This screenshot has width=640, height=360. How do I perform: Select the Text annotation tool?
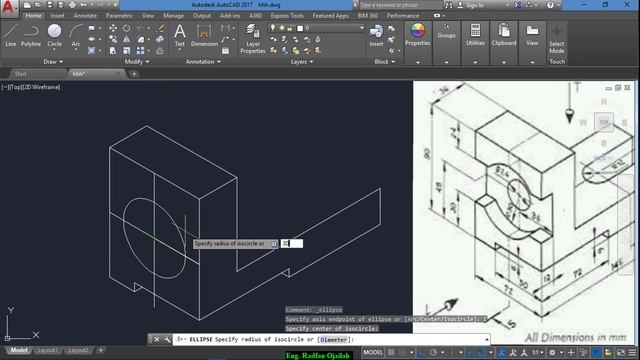click(180, 36)
